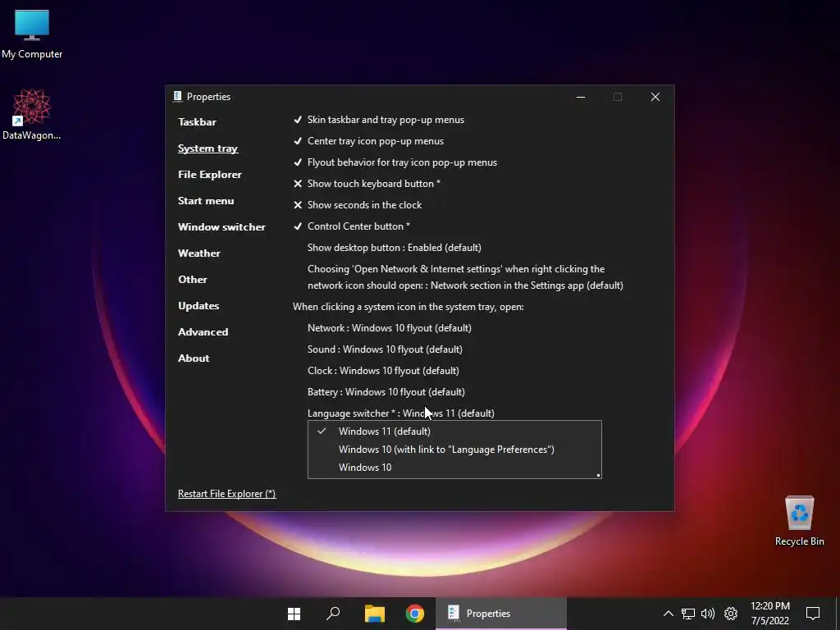
Task: Toggle Skin taskbar and tray pop-up menus
Action: click(x=379, y=120)
